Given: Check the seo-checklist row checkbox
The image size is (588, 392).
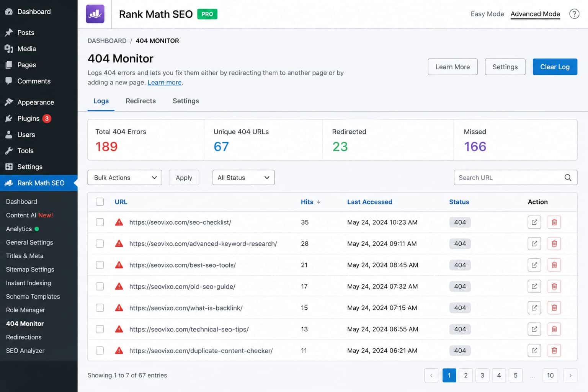Looking at the screenshot, I should point(100,222).
